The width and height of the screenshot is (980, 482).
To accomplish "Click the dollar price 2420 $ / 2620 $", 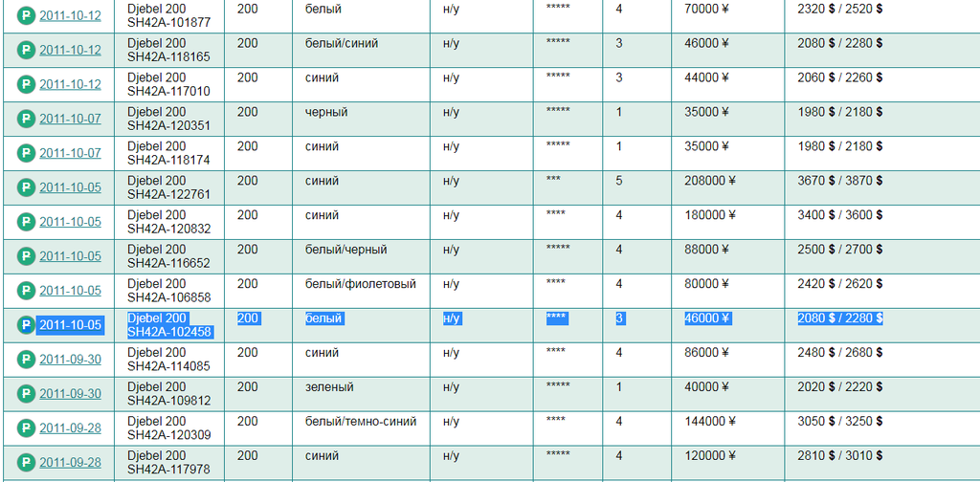I will click(x=840, y=284).
